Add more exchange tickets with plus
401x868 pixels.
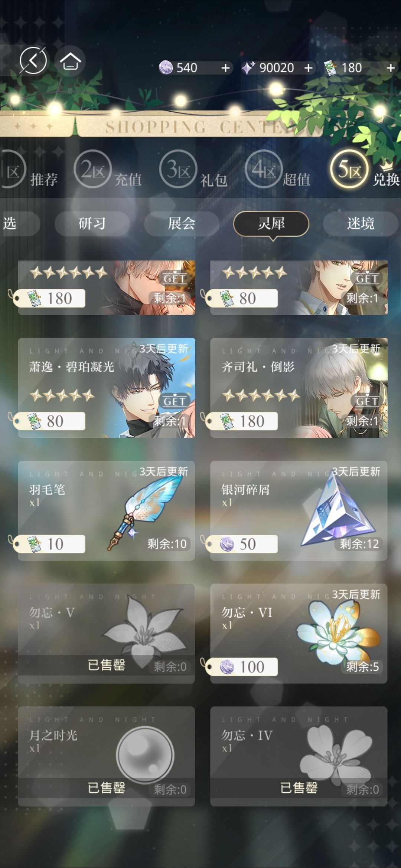coord(390,68)
